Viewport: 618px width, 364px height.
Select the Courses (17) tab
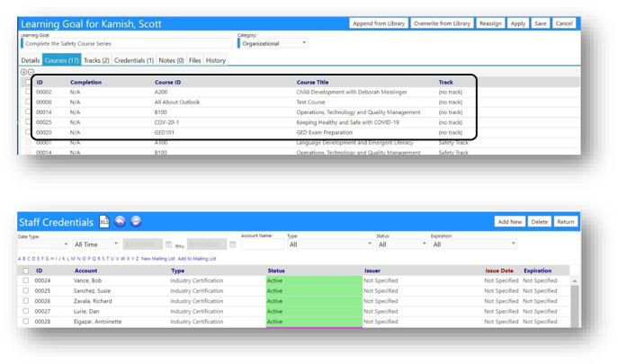tap(61, 60)
